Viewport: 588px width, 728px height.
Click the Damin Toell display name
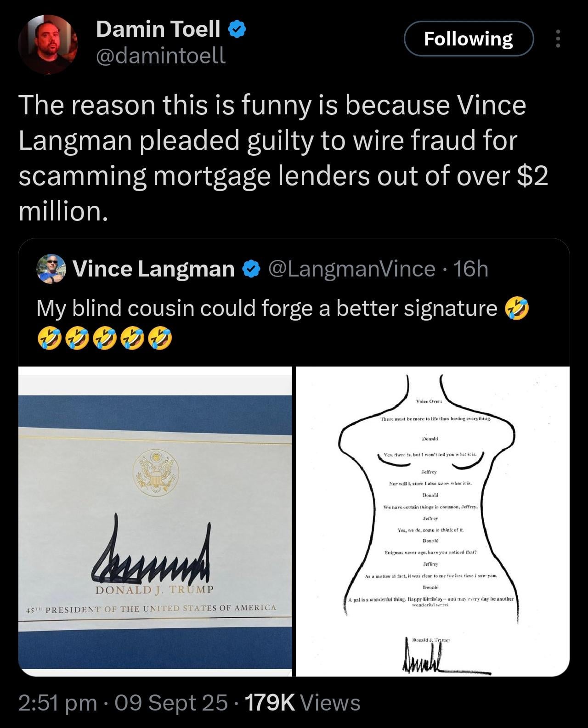(158, 29)
